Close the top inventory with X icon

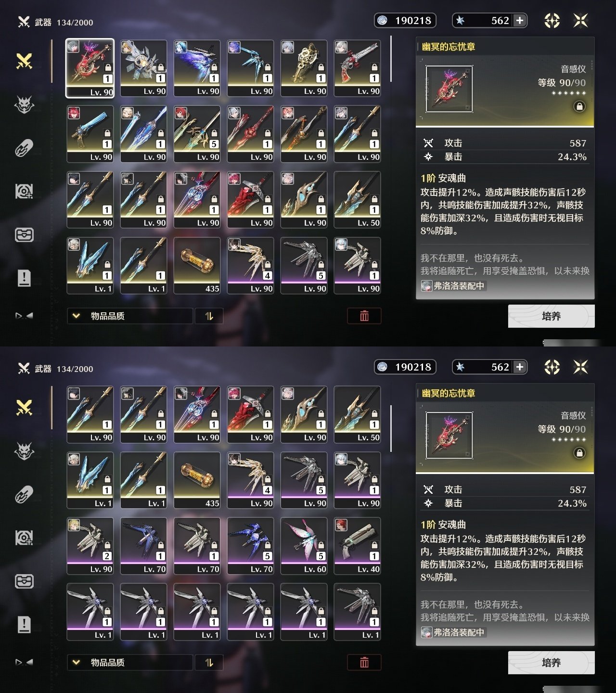581,20
